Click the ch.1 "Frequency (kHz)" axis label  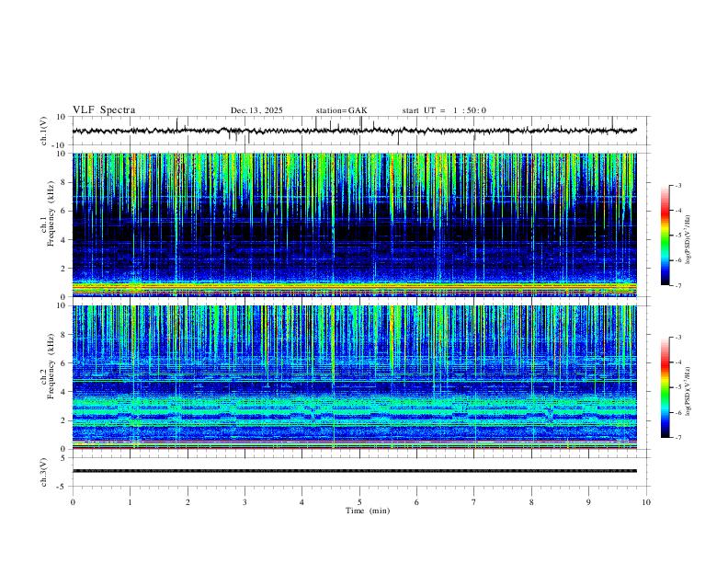pos(51,213)
